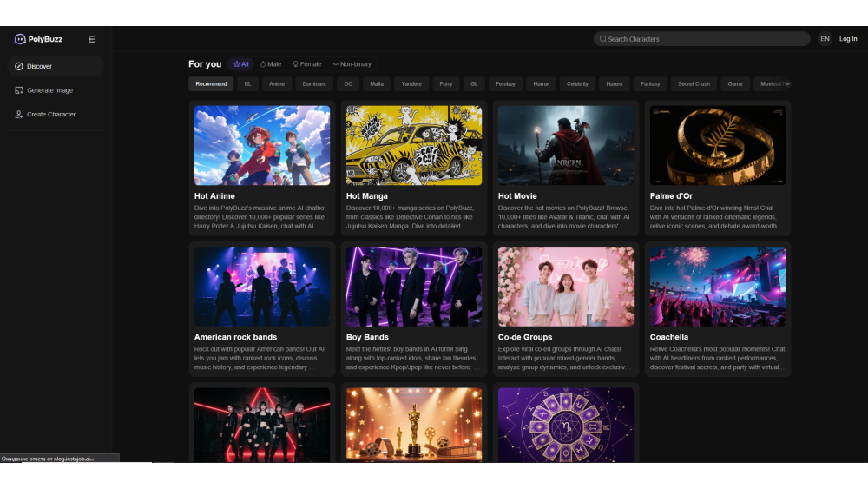Click the Hot Anime title
The height and width of the screenshot is (489, 868).
click(214, 196)
